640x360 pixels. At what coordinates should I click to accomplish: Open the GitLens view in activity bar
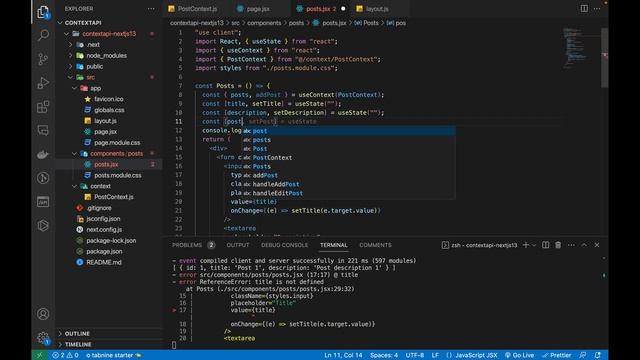[43, 178]
